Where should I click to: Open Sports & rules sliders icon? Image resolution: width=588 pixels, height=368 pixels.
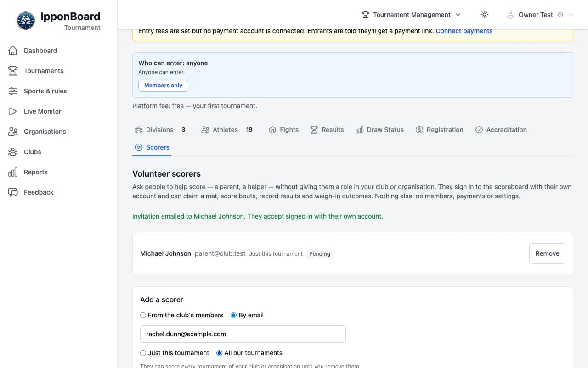13,91
